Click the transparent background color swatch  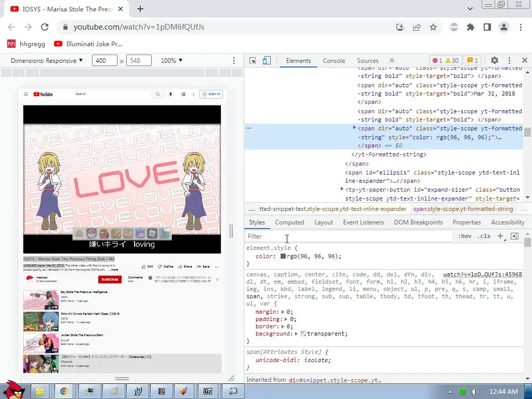pos(303,334)
